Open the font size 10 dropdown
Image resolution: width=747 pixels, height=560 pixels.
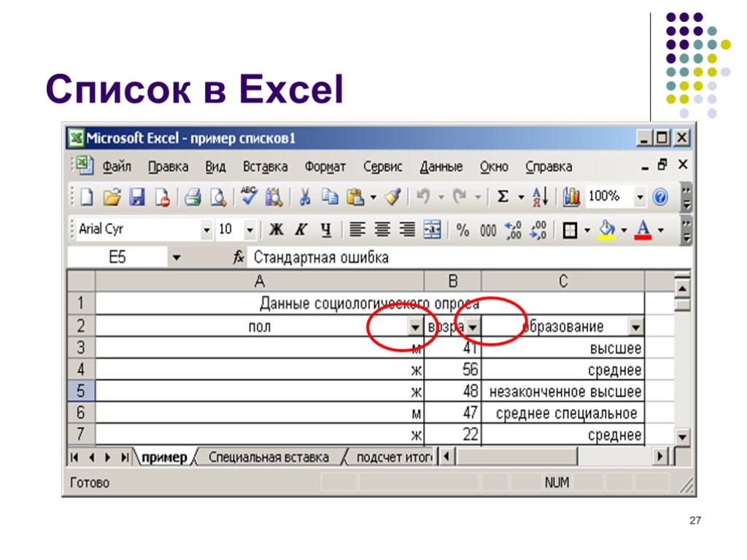[249, 230]
